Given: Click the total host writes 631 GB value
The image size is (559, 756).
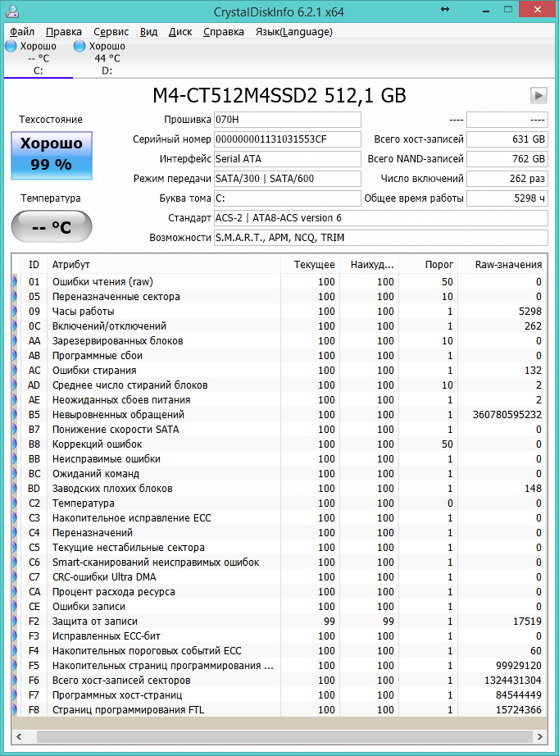Looking at the screenshot, I should pos(507,139).
